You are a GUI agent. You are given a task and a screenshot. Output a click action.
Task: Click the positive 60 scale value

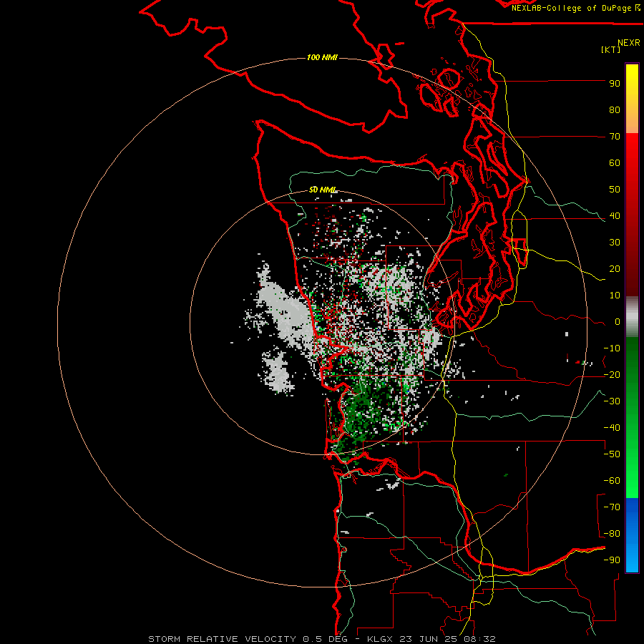[x=615, y=163]
